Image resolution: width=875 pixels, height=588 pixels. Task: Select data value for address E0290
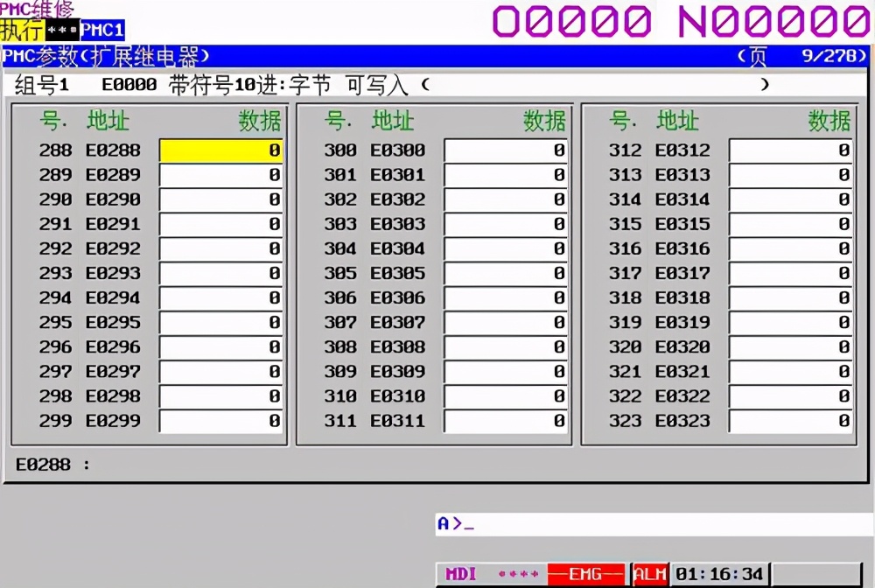click(x=221, y=199)
